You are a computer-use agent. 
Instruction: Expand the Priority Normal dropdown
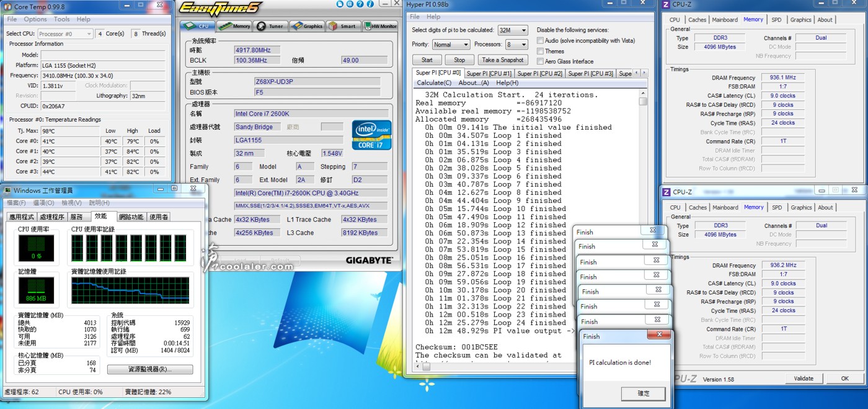click(x=451, y=45)
